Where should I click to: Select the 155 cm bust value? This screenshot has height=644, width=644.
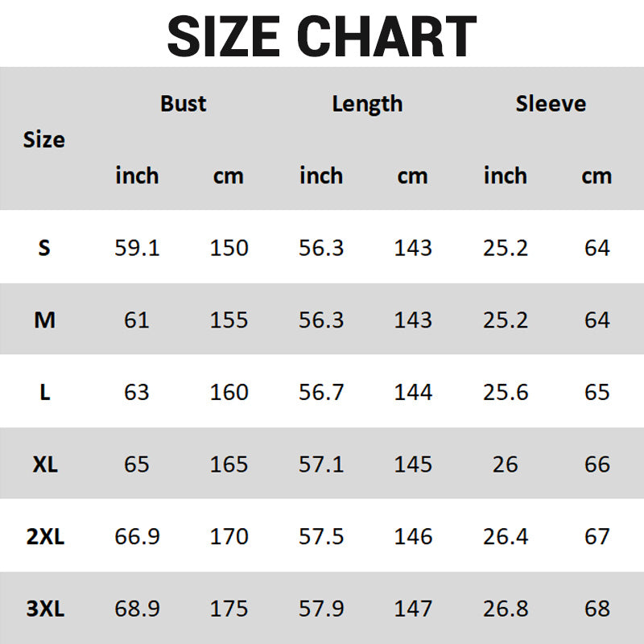tap(229, 320)
